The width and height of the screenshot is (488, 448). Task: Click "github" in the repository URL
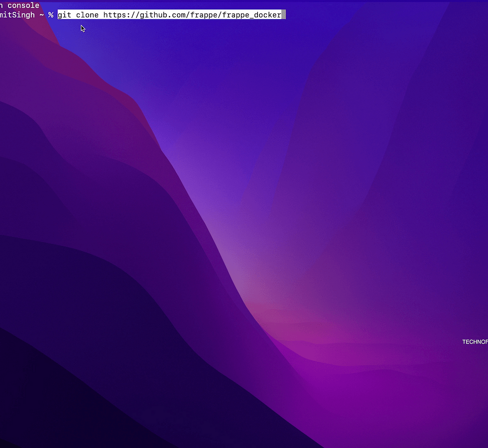(153, 15)
